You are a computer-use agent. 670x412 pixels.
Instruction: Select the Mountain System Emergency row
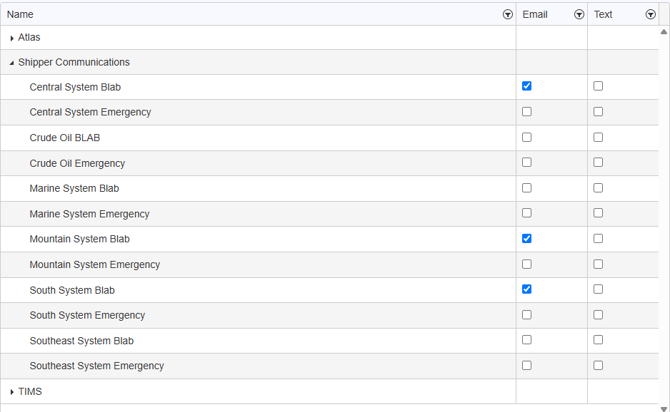[x=329, y=265]
